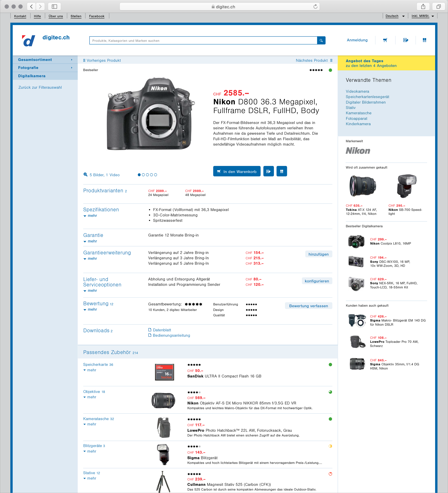Click the search magnifier button
This screenshot has height=493, width=448.
pyautogui.click(x=321, y=41)
